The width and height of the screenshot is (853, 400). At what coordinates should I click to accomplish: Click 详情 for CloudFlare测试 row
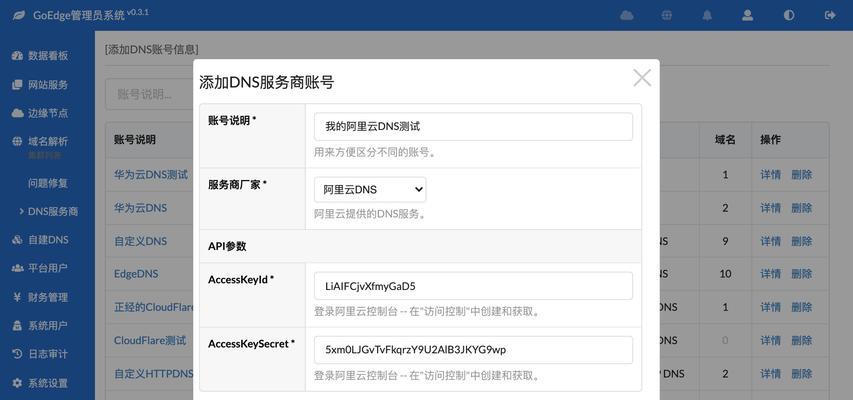(x=770, y=341)
